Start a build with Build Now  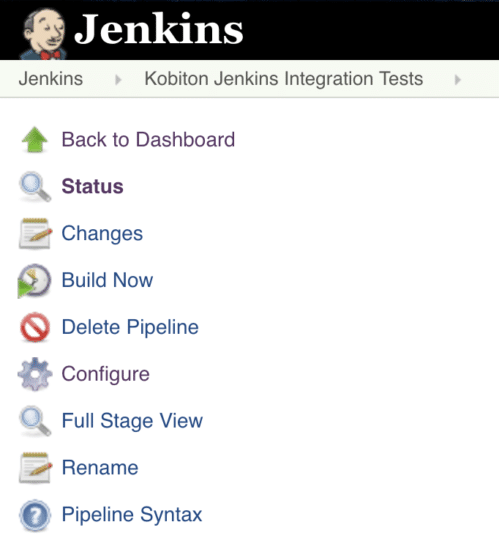click(107, 280)
